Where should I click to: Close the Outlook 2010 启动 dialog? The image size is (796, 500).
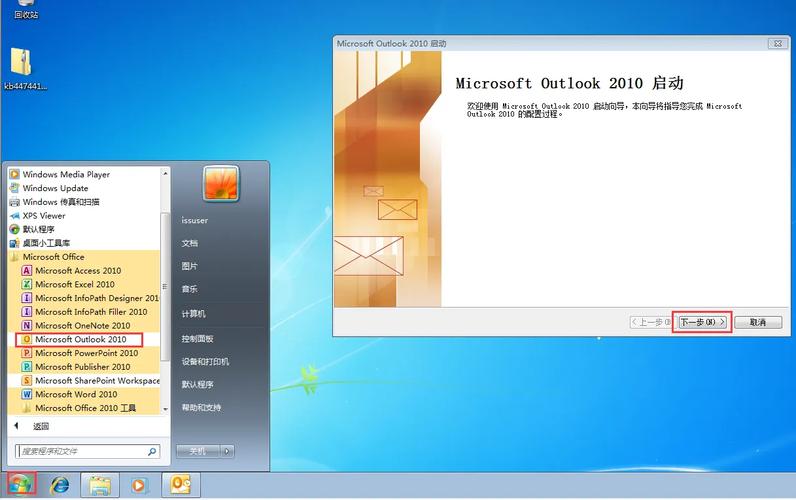click(777, 44)
